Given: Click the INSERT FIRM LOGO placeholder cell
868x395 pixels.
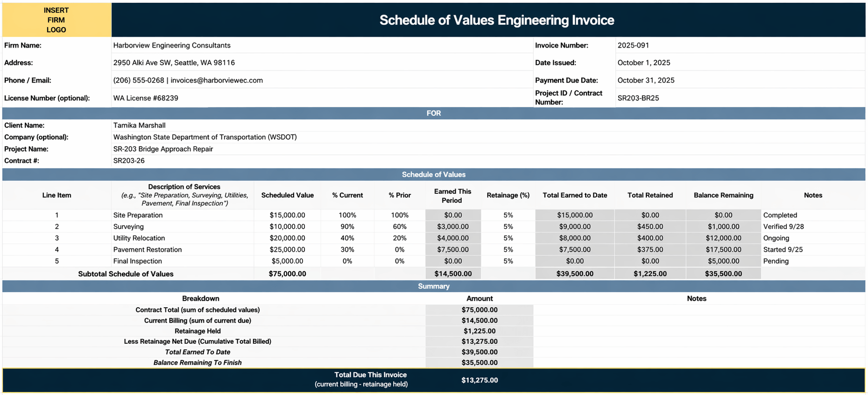Looking at the screenshot, I should coord(56,20).
